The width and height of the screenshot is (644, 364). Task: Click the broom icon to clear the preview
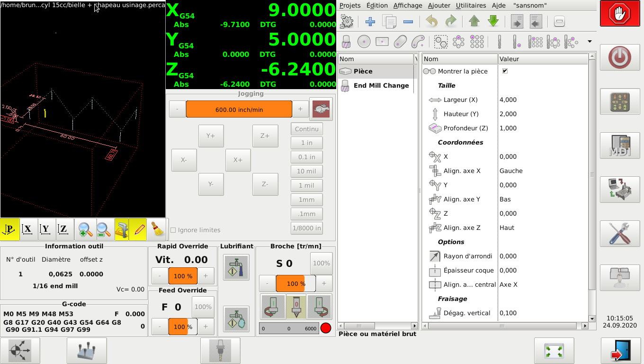click(x=157, y=230)
